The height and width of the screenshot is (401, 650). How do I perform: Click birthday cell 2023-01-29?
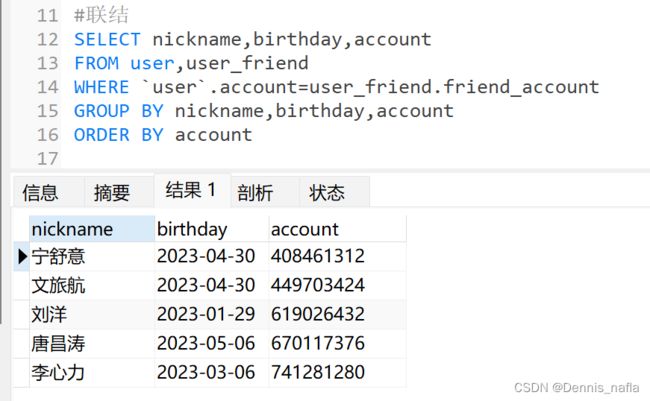(x=206, y=314)
